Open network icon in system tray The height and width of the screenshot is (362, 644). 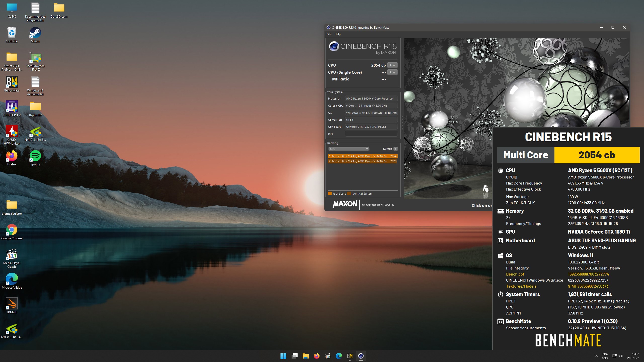[x=614, y=356]
